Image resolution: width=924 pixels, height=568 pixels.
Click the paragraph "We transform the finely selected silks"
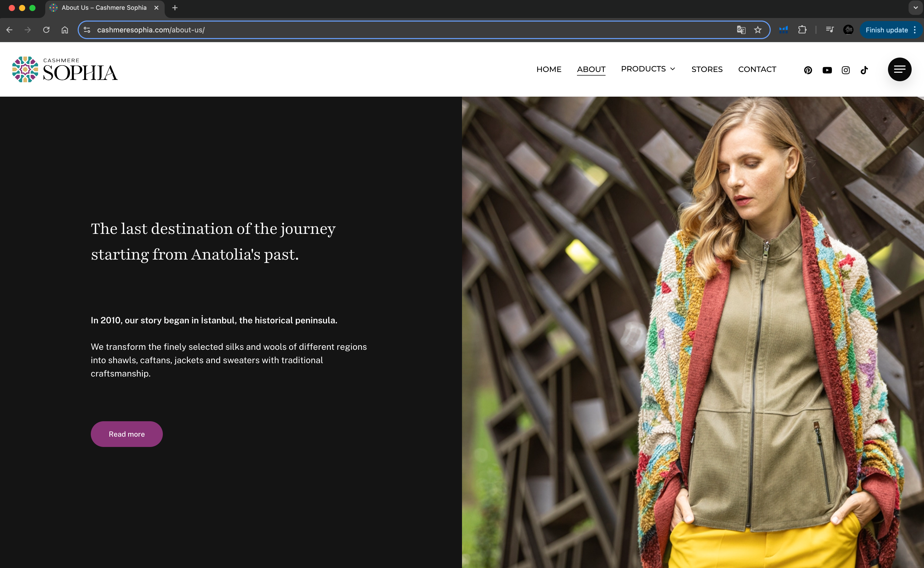(229, 360)
